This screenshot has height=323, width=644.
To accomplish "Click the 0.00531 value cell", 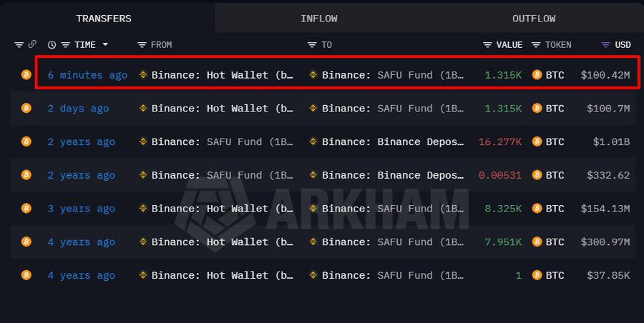I will (500, 175).
